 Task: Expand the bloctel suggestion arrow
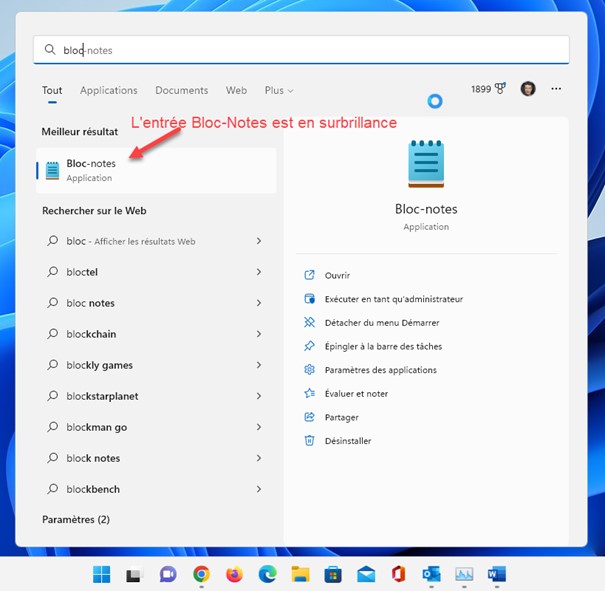coord(259,272)
